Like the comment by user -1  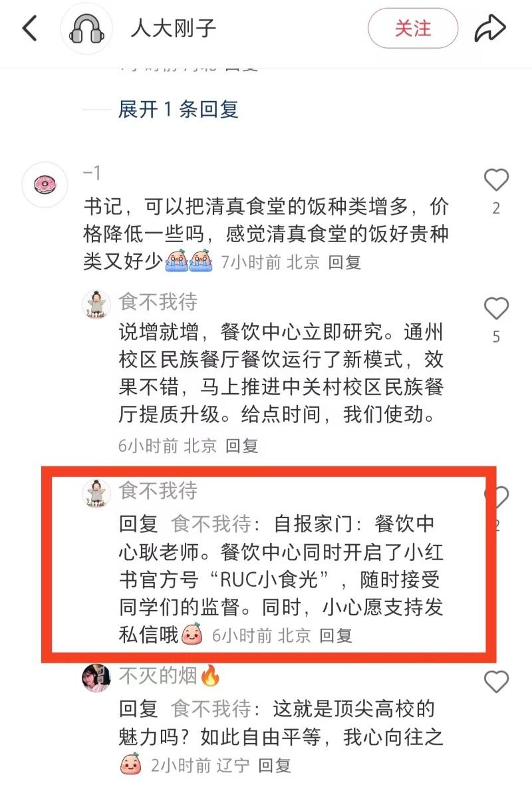click(x=496, y=180)
